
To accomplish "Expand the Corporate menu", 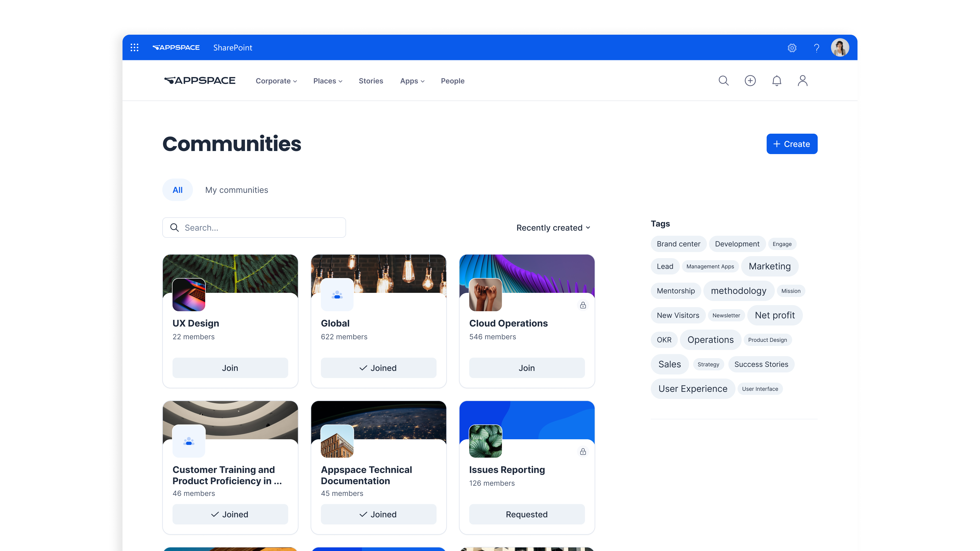I will coord(276,81).
